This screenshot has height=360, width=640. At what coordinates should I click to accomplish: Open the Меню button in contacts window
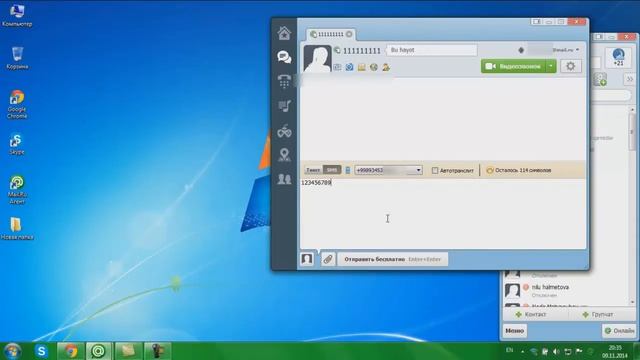click(514, 331)
